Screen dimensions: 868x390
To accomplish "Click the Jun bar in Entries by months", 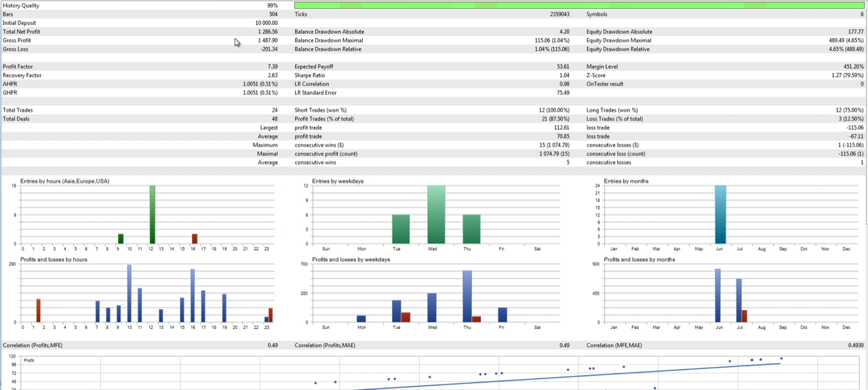I will click(x=720, y=214).
